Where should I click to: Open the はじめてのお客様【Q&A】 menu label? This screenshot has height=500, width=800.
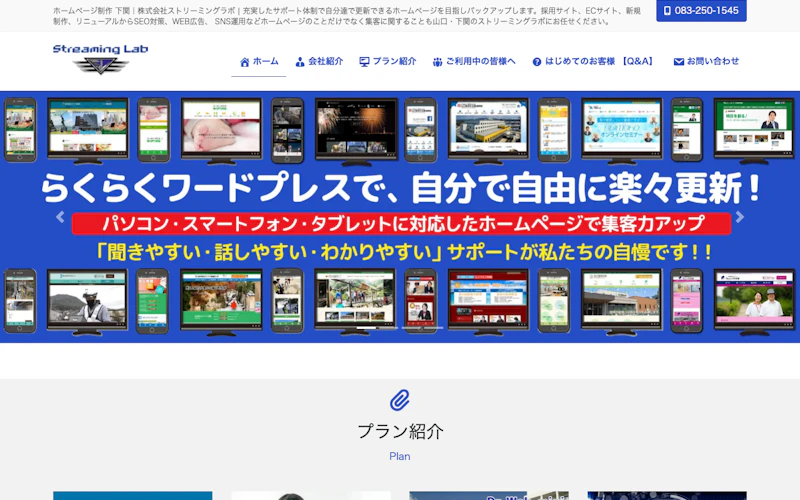(x=599, y=61)
